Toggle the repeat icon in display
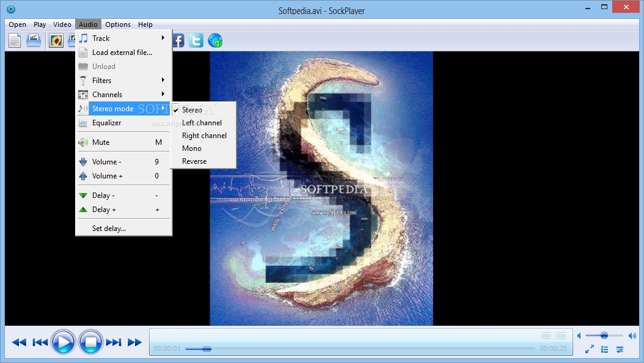This screenshot has height=363, width=644. click(546, 335)
